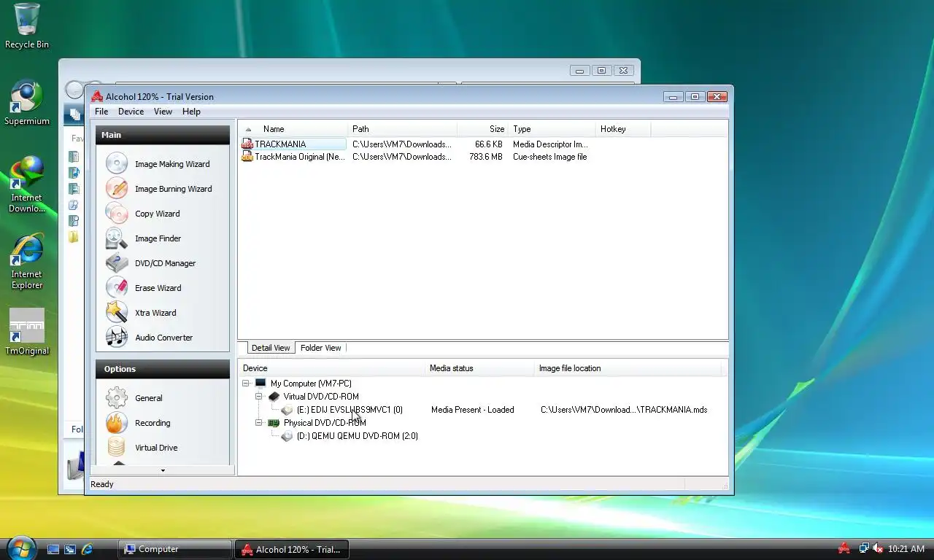Click the Device column header

(332, 368)
